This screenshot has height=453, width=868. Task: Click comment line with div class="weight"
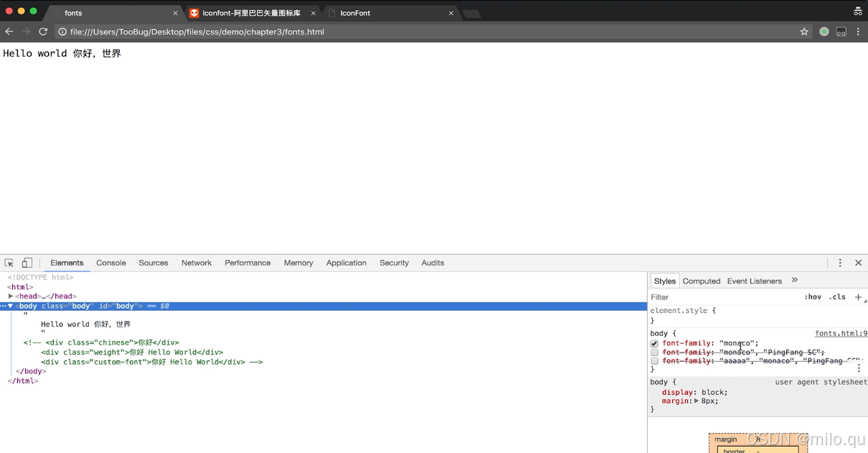click(132, 352)
